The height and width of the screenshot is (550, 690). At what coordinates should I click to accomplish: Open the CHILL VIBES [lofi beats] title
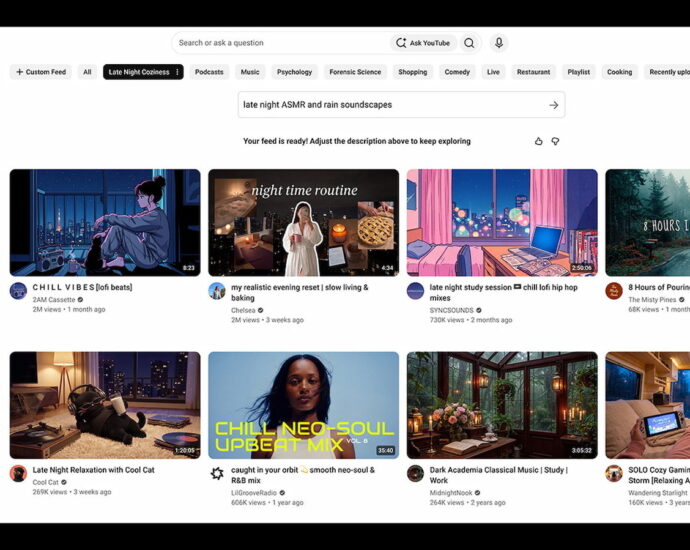82,287
